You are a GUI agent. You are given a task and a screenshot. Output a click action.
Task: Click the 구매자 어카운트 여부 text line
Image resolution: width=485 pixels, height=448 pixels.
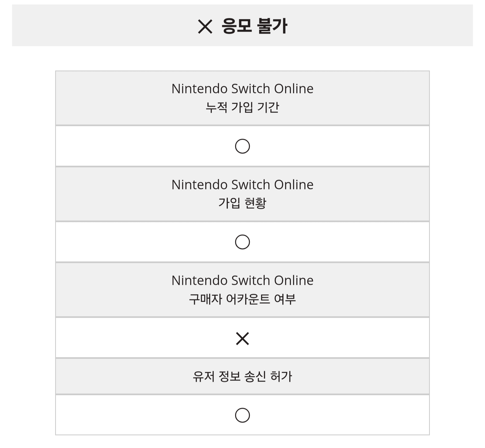click(242, 299)
